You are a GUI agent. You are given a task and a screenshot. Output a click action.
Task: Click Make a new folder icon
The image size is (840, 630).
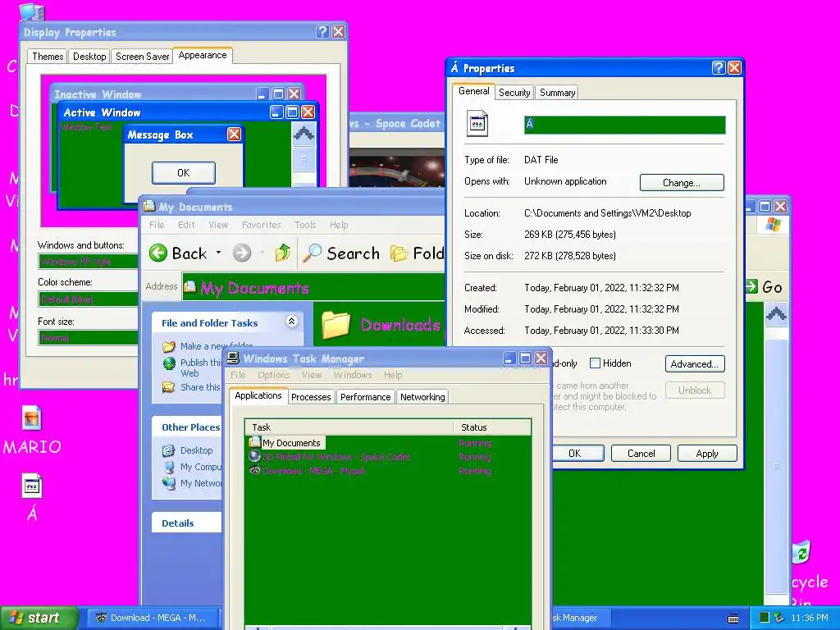(169, 347)
